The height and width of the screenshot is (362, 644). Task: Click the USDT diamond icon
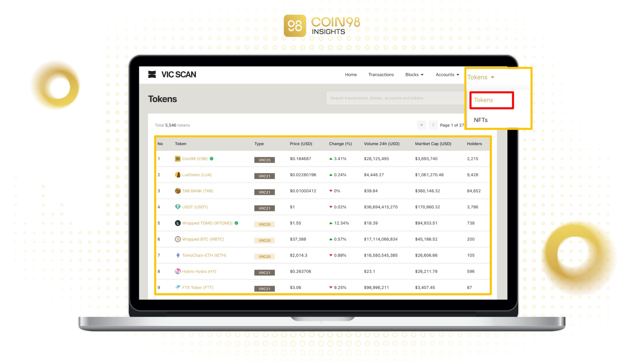tap(178, 207)
